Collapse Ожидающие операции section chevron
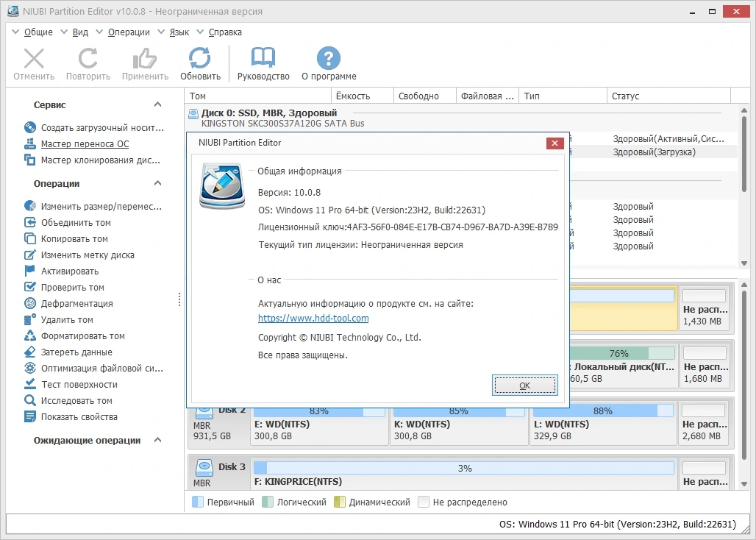Image resolution: width=756 pixels, height=540 pixels. click(157, 440)
